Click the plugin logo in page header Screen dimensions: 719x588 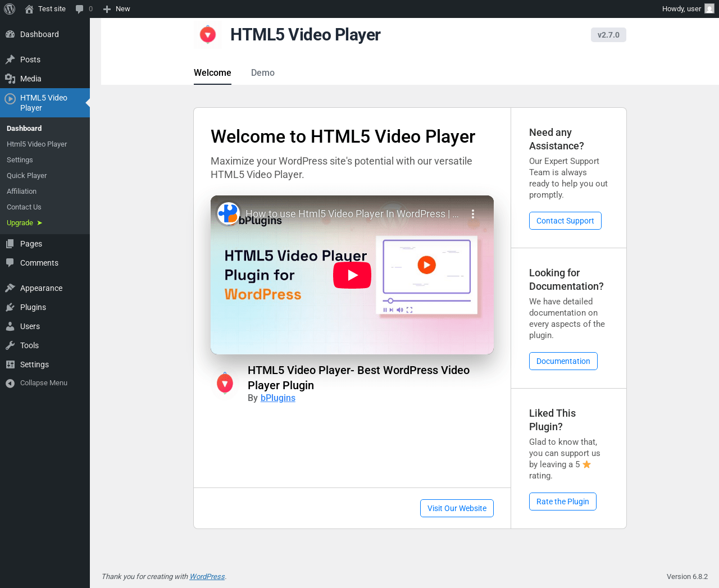[x=208, y=35]
